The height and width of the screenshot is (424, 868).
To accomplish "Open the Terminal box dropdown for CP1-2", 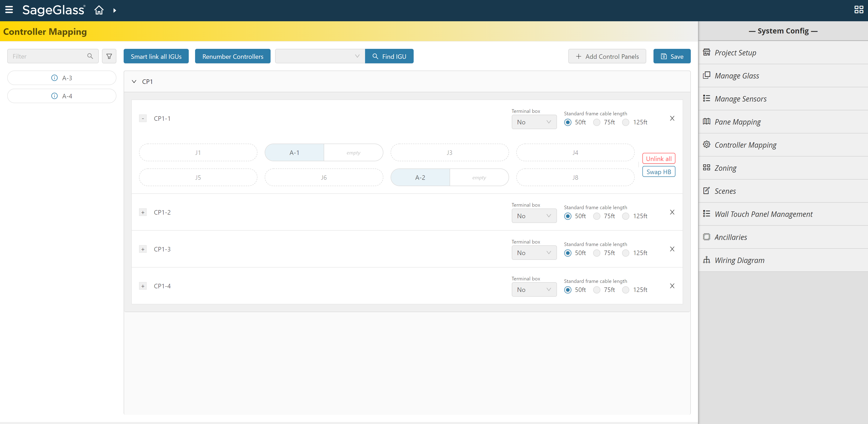I will (x=534, y=216).
